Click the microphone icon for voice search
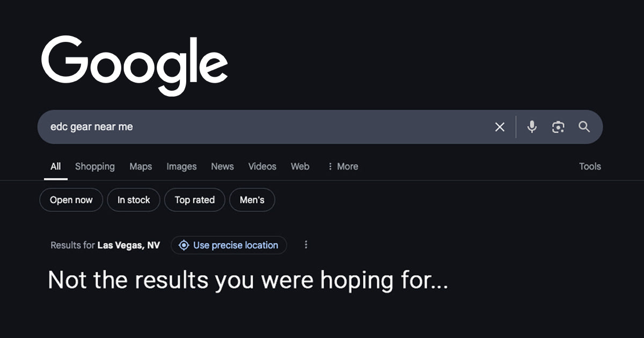This screenshot has width=644, height=338. point(531,127)
